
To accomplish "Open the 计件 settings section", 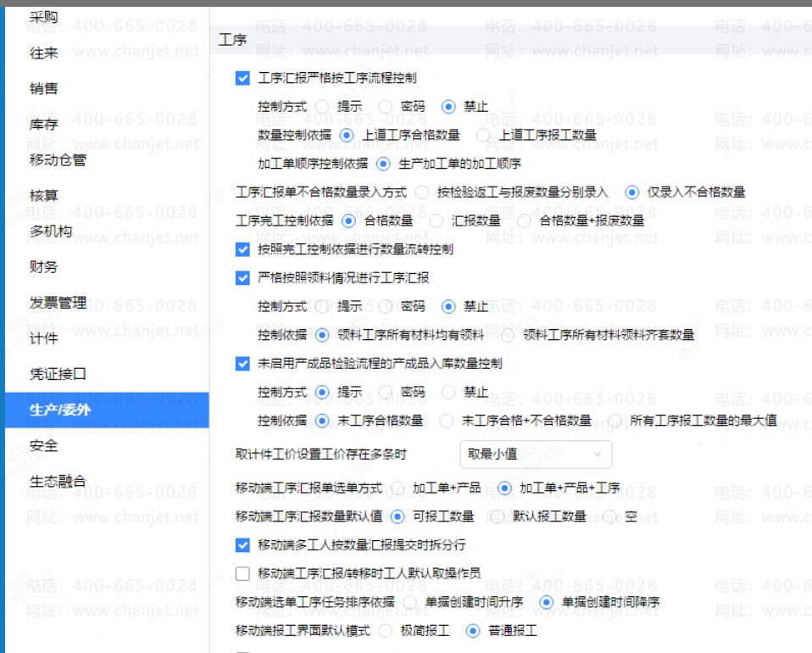I will pyautogui.click(x=43, y=338).
